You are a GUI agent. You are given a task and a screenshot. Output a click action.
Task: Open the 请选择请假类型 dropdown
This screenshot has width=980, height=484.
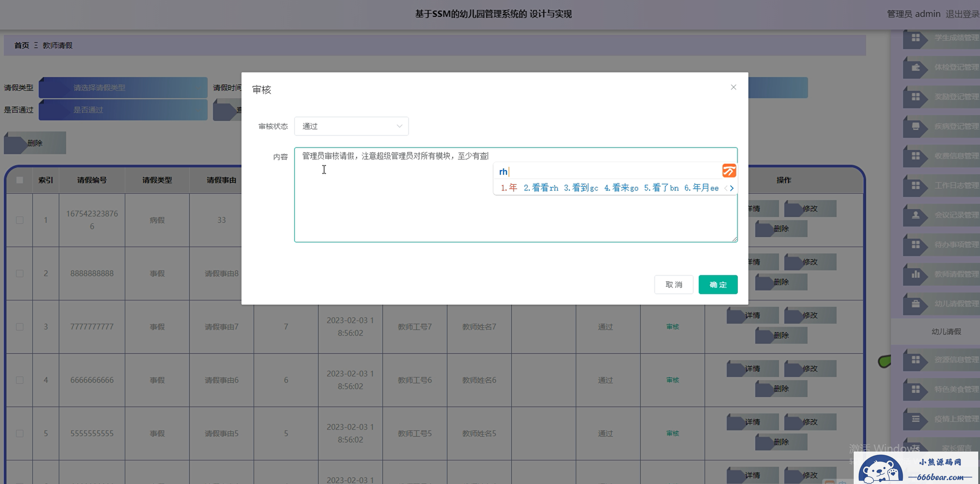pos(123,87)
